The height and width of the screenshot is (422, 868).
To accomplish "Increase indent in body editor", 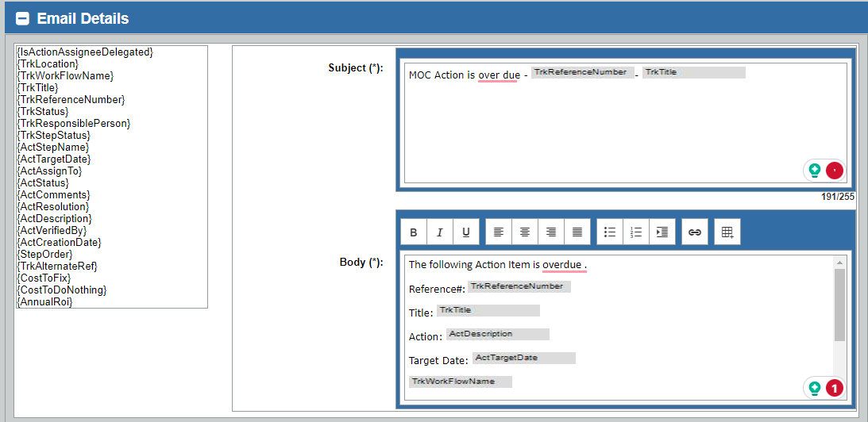I will [x=662, y=232].
